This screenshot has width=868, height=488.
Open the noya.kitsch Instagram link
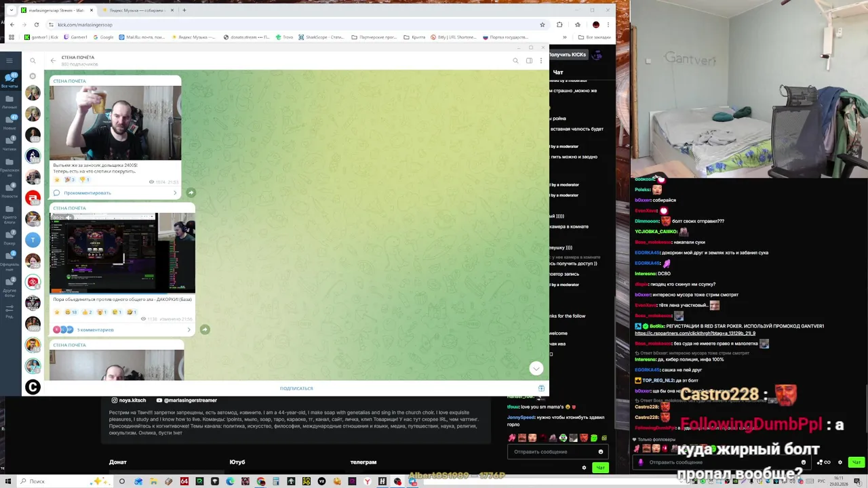click(129, 401)
